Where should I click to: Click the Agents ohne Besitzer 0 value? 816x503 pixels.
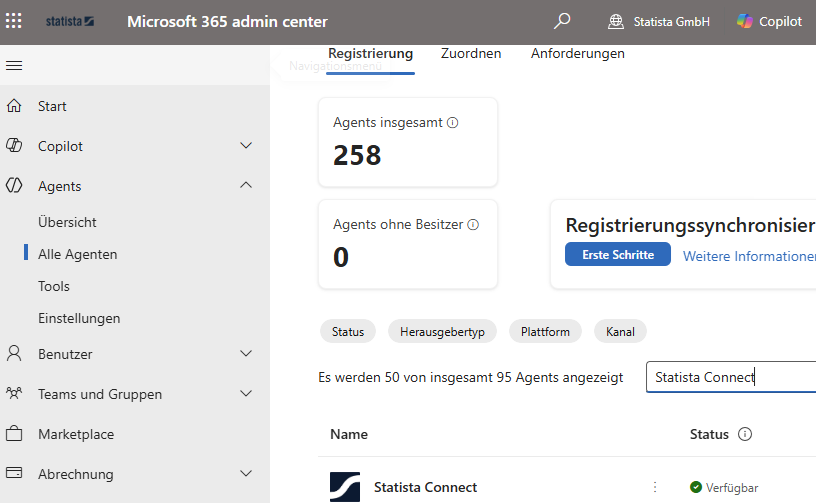coord(341,257)
